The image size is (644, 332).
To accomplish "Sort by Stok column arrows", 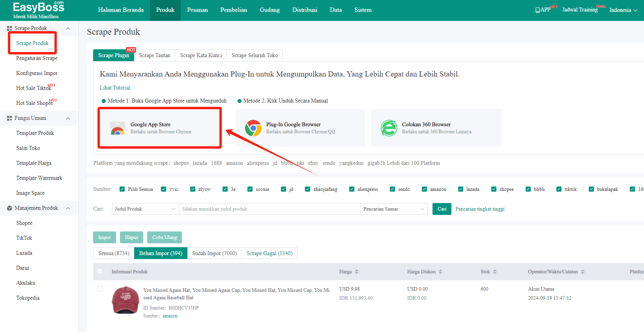I will pos(494,272).
